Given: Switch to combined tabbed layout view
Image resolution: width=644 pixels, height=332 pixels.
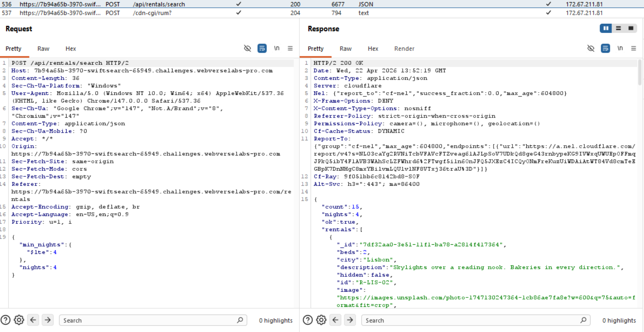Looking at the screenshot, I should [631, 29].
